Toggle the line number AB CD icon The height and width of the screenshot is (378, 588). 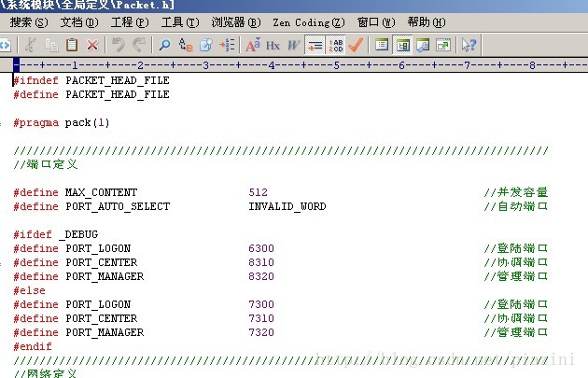pos(336,46)
